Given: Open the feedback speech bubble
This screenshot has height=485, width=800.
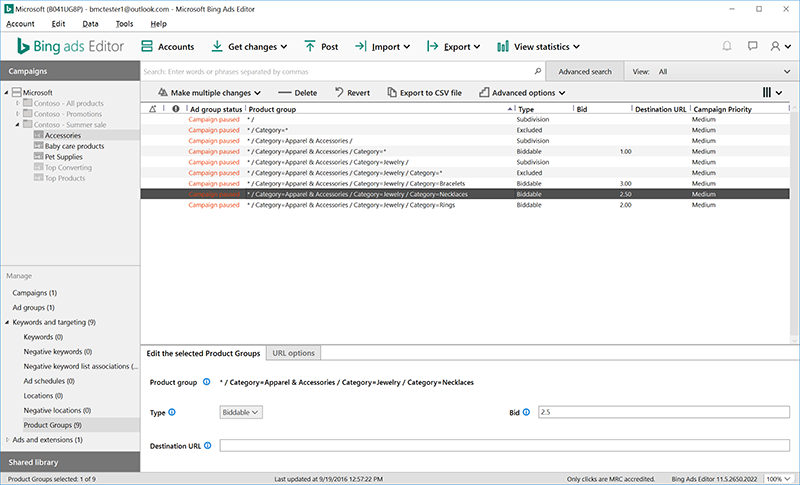Looking at the screenshot, I should click(x=753, y=46).
